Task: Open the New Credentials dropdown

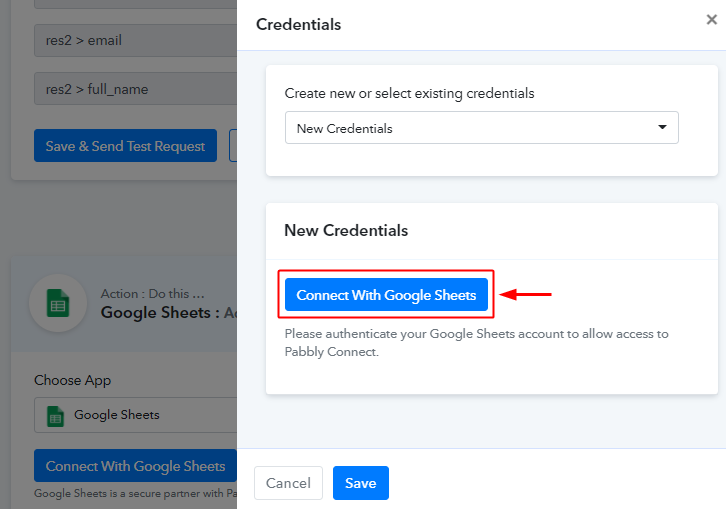Action: coord(482,127)
